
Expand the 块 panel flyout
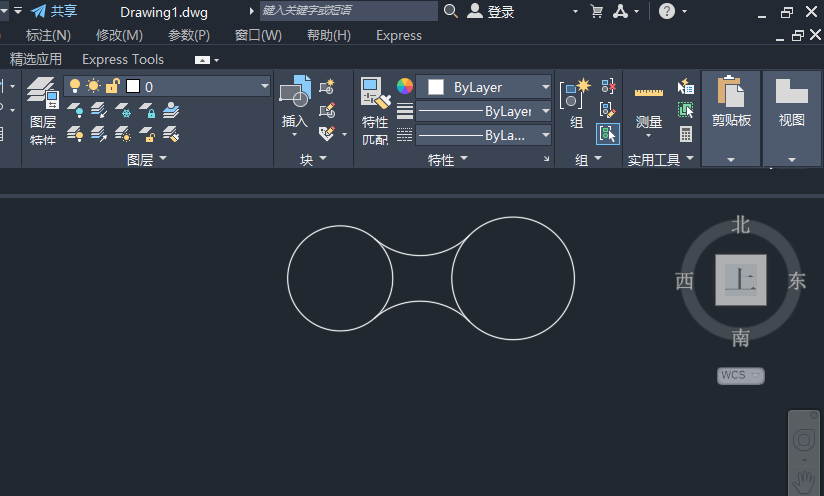coord(313,159)
